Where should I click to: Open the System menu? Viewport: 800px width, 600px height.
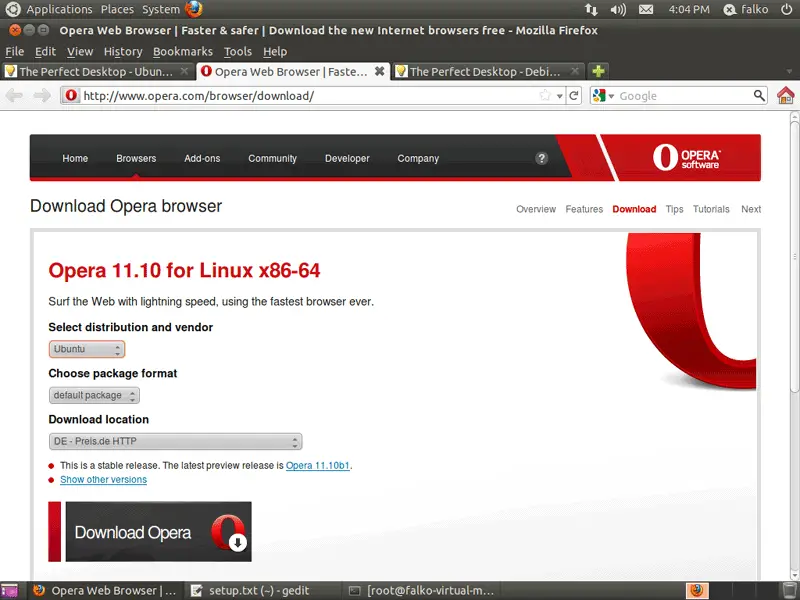click(161, 9)
